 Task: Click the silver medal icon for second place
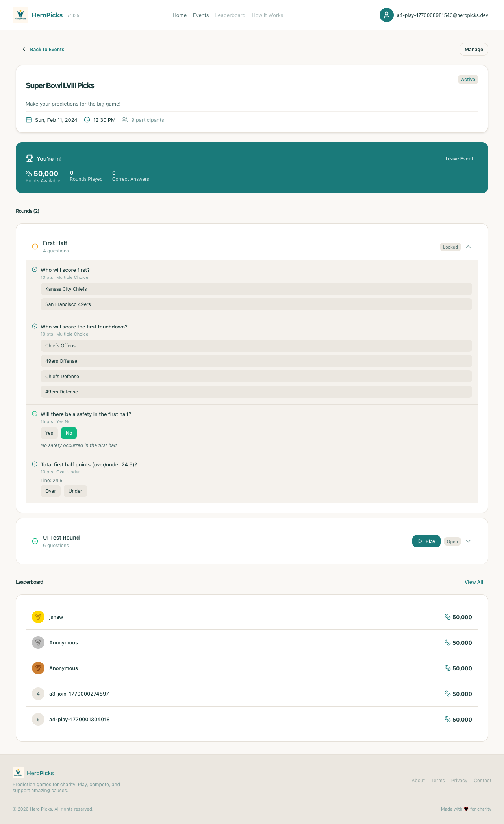pyautogui.click(x=38, y=642)
